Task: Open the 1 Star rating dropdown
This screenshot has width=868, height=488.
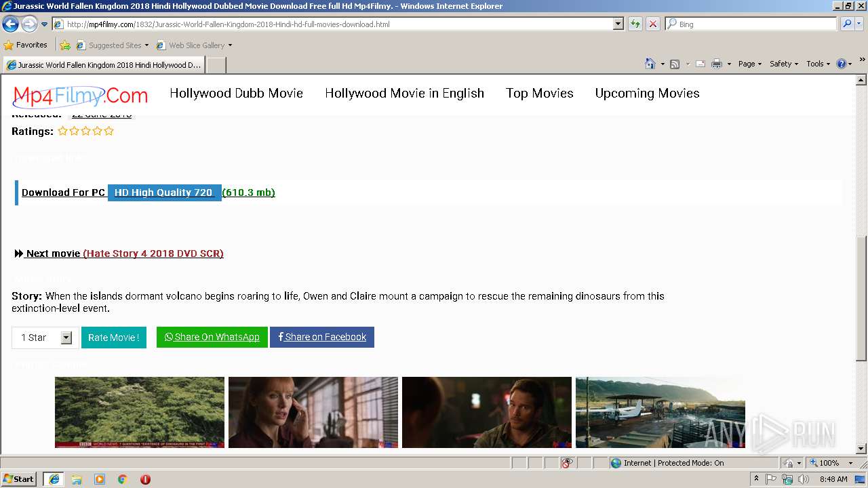Action: click(45, 338)
